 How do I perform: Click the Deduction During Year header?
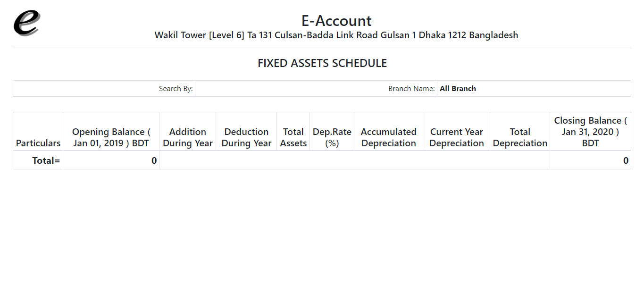pyautogui.click(x=246, y=137)
